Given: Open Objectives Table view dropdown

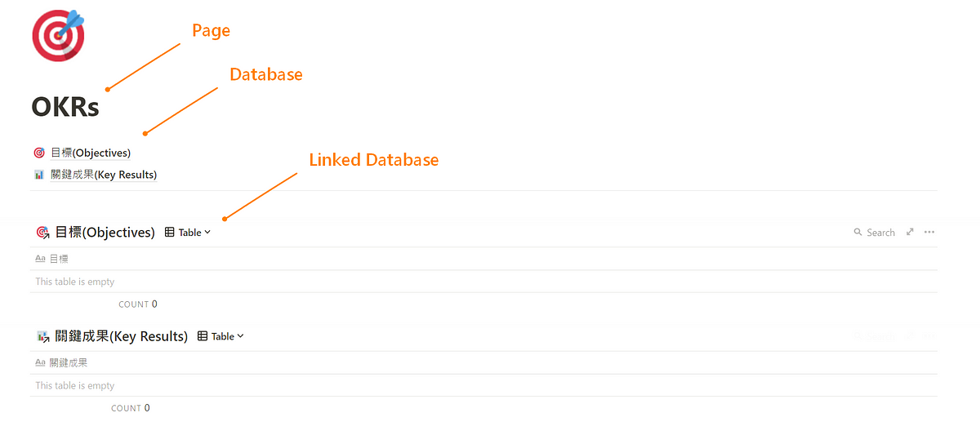Looking at the screenshot, I should coord(188,233).
